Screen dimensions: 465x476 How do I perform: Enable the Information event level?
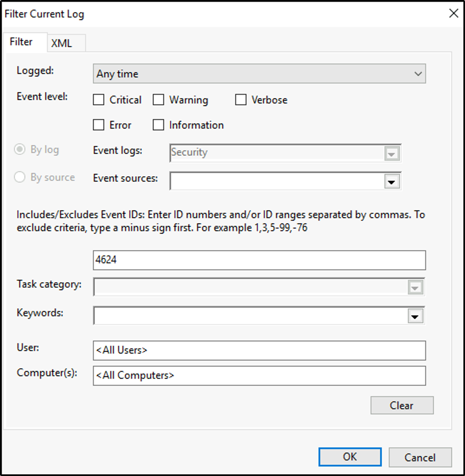(159, 125)
